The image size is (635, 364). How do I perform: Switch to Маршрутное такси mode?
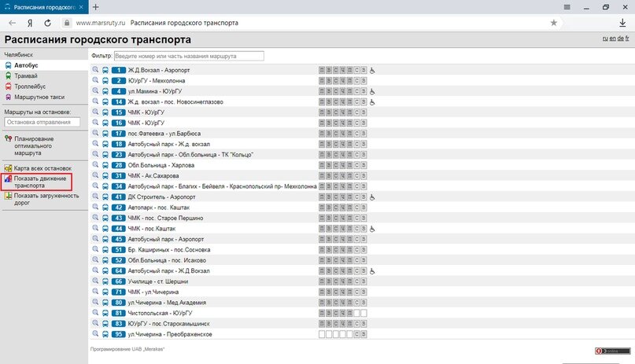[x=39, y=97]
